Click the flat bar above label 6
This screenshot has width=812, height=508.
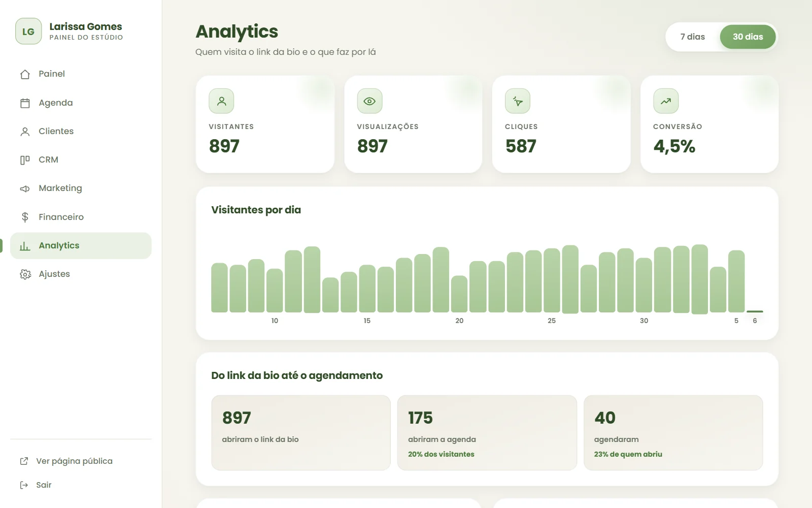tap(755, 311)
